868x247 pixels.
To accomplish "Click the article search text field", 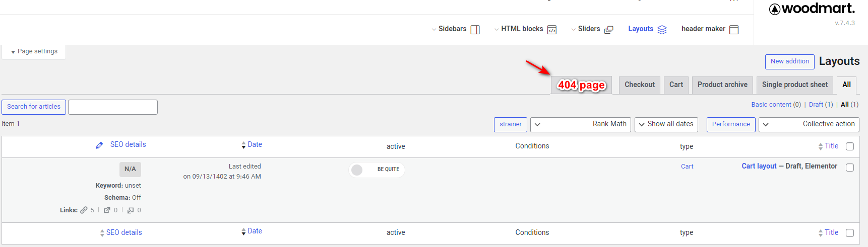I will coord(113,107).
